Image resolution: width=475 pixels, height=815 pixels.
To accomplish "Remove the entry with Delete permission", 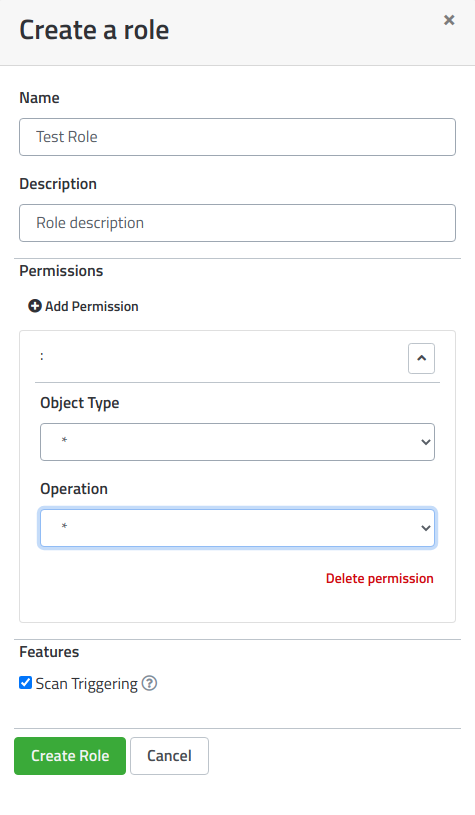I will (x=379, y=579).
